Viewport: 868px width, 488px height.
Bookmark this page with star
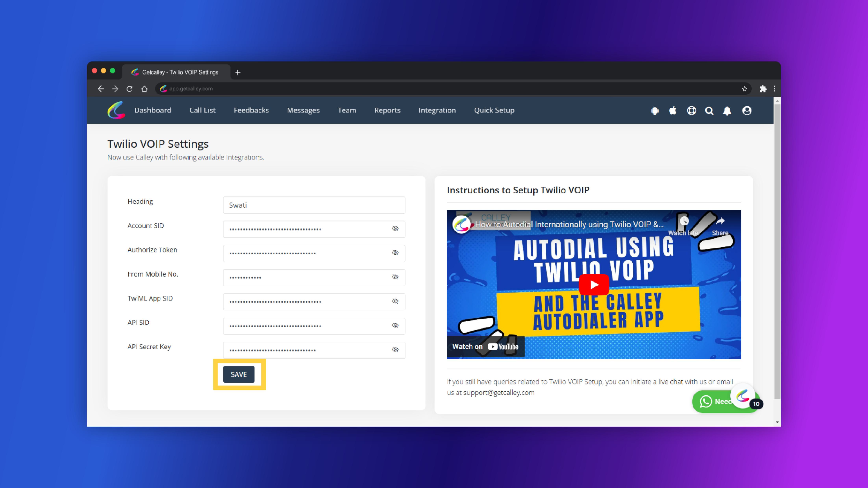pyautogui.click(x=744, y=89)
